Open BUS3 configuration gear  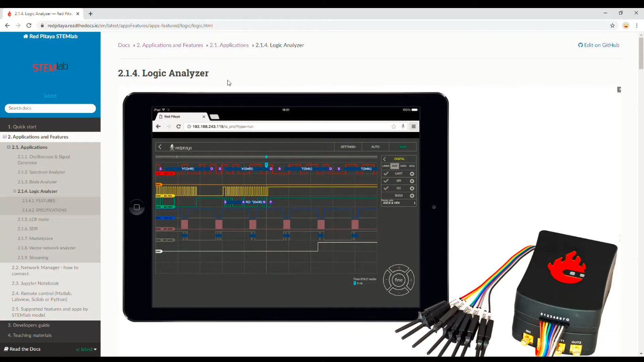pos(412,196)
